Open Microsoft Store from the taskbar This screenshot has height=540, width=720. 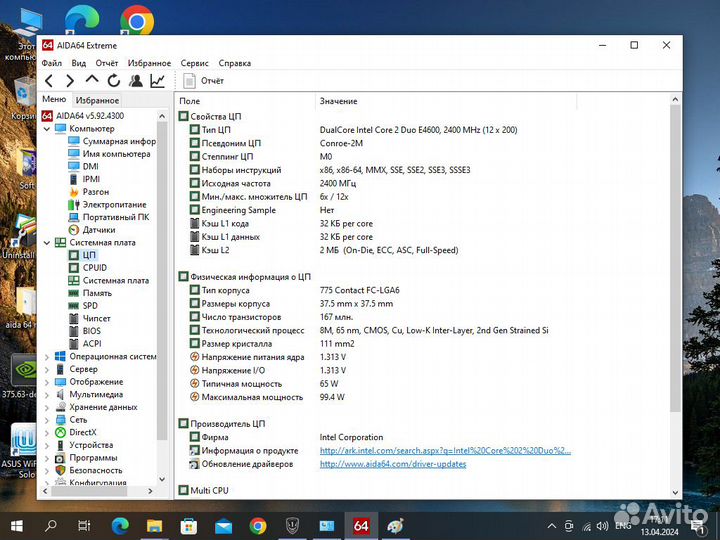coord(189,526)
